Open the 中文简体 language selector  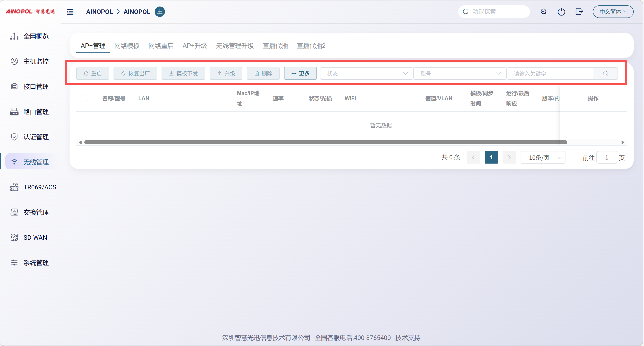click(613, 12)
